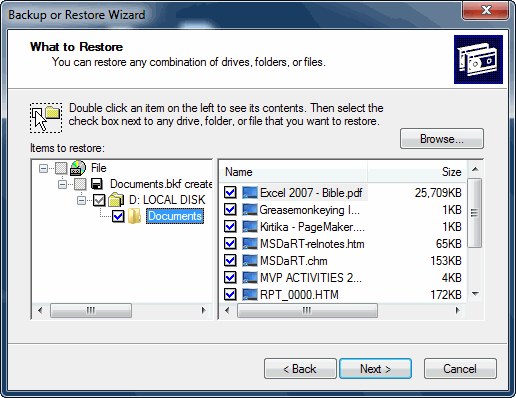
Task: Click the Greasemonkeying file icon
Action: 250,210
